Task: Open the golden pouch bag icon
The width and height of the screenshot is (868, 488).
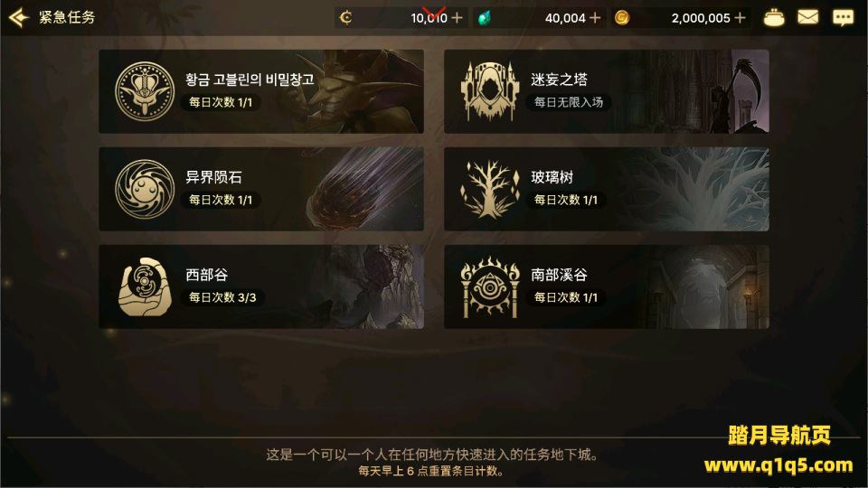Action: click(x=774, y=18)
